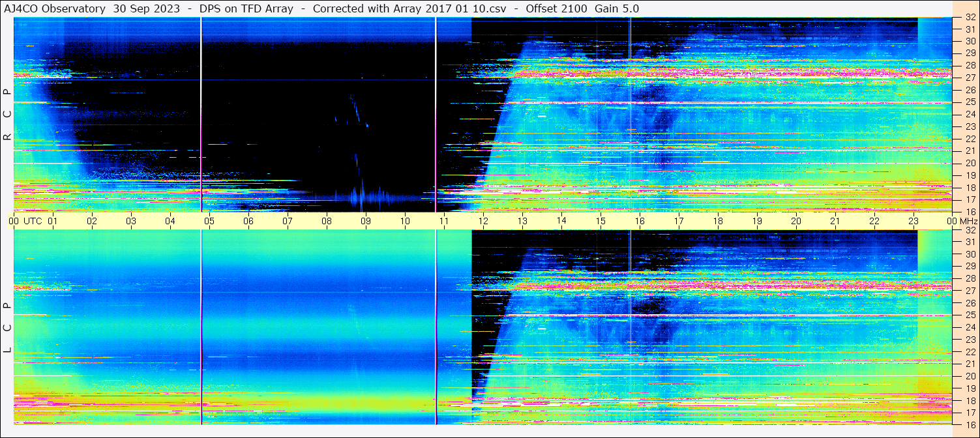The image size is (980, 438).
Task: Click the Gain 5.0 text in the header
Action: tap(617, 8)
